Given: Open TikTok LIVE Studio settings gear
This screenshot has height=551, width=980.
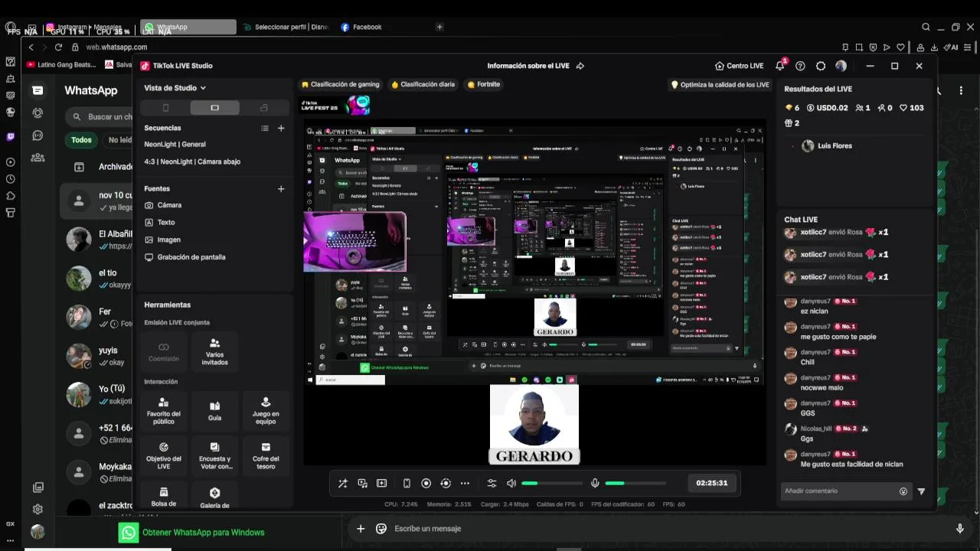Looking at the screenshot, I should click(x=821, y=66).
